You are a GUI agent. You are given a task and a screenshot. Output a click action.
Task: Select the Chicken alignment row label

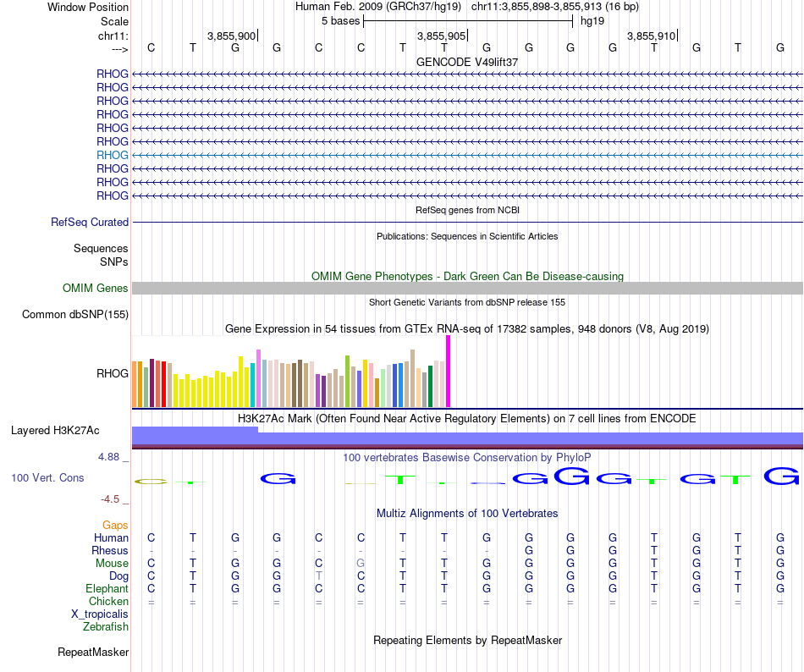[108, 601]
